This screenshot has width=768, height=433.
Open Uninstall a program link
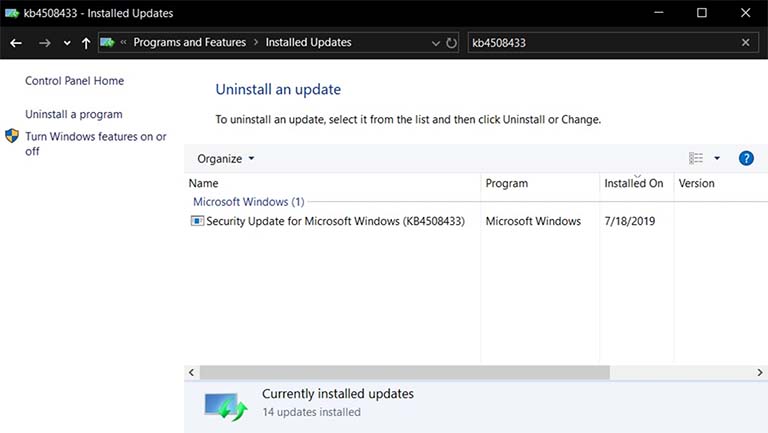[74, 114]
